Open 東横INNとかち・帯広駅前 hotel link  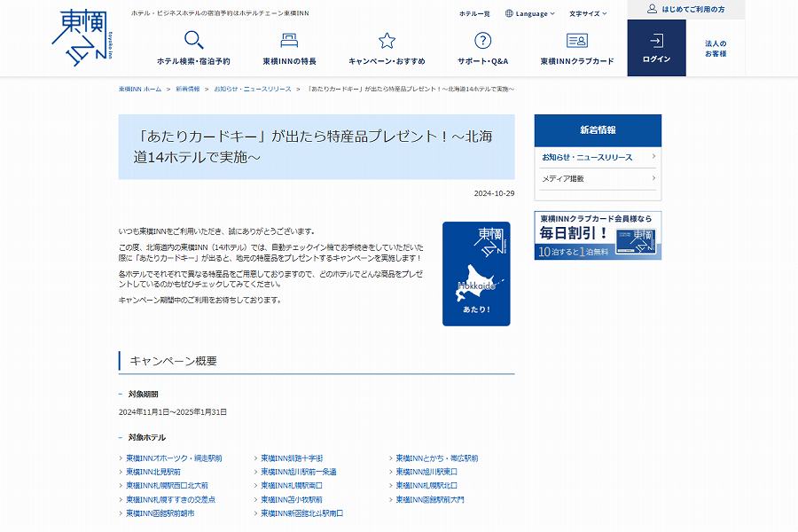click(x=437, y=458)
